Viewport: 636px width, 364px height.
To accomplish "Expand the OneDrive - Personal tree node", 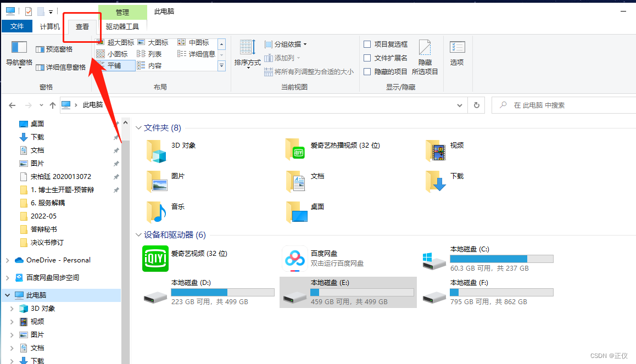I will click(x=9, y=260).
